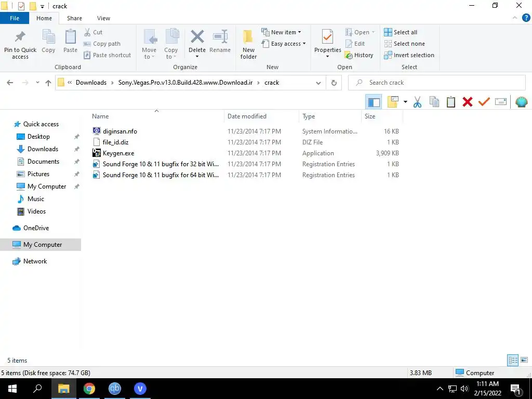Click Invert selection
The height and width of the screenshot is (399, 532).
[409, 55]
